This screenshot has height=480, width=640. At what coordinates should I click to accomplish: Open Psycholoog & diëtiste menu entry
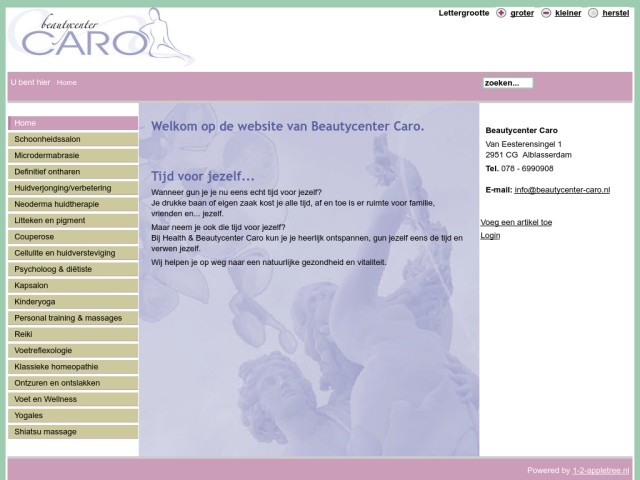tap(72, 269)
